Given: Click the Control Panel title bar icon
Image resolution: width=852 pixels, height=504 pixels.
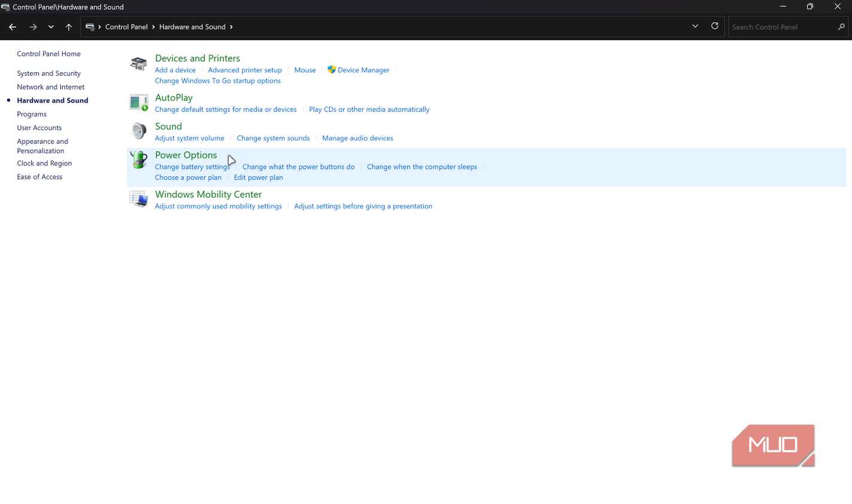Looking at the screenshot, I should [5, 7].
